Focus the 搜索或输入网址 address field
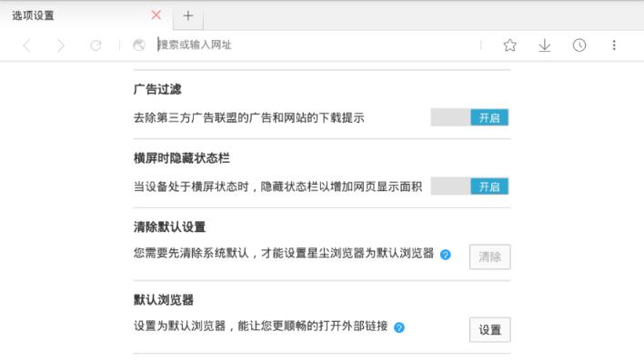Screen dimensions: 644x362 [x=318, y=45]
